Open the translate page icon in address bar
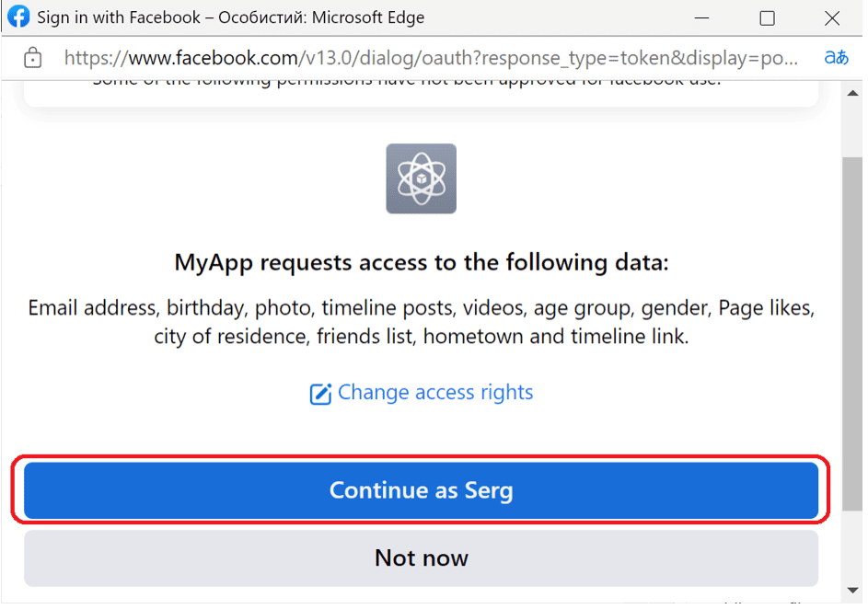 (836, 57)
